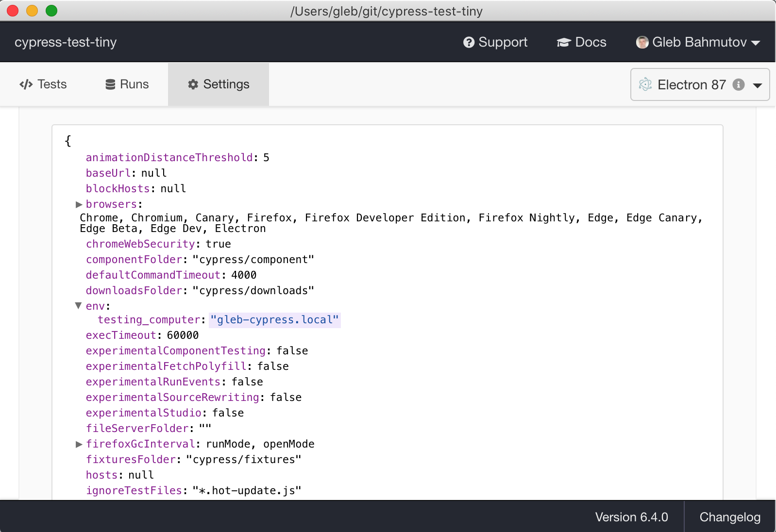Screen dimensions: 776x532
Task: Click the "gleb-cypress.local" value
Action: point(275,320)
